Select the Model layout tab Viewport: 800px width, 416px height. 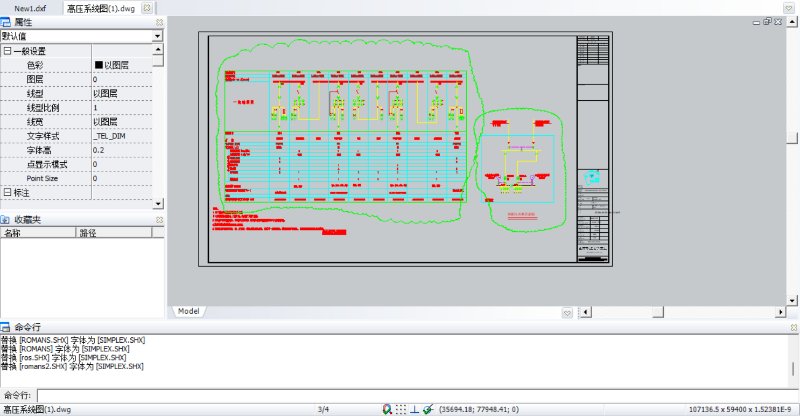click(x=188, y=311)
